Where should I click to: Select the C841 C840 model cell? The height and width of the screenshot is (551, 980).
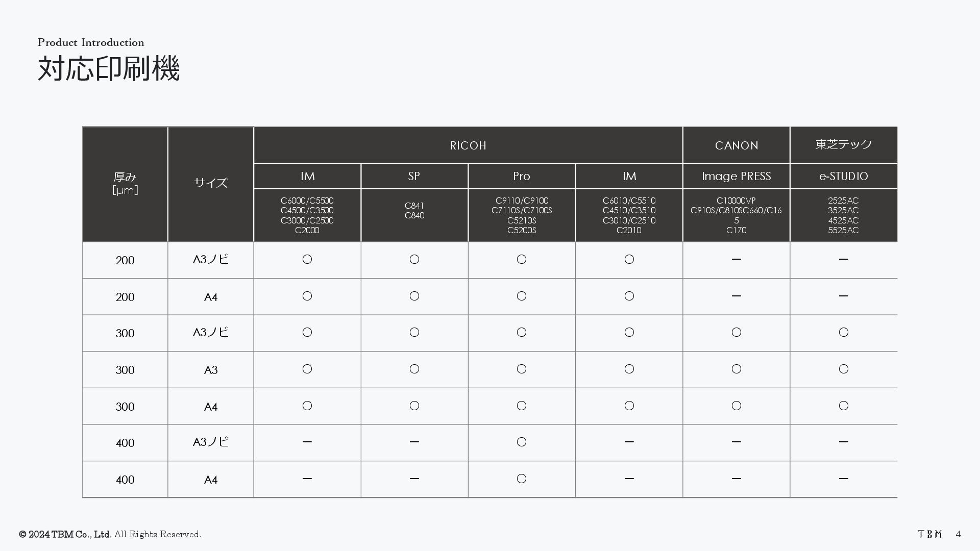(x=414, y=211)
